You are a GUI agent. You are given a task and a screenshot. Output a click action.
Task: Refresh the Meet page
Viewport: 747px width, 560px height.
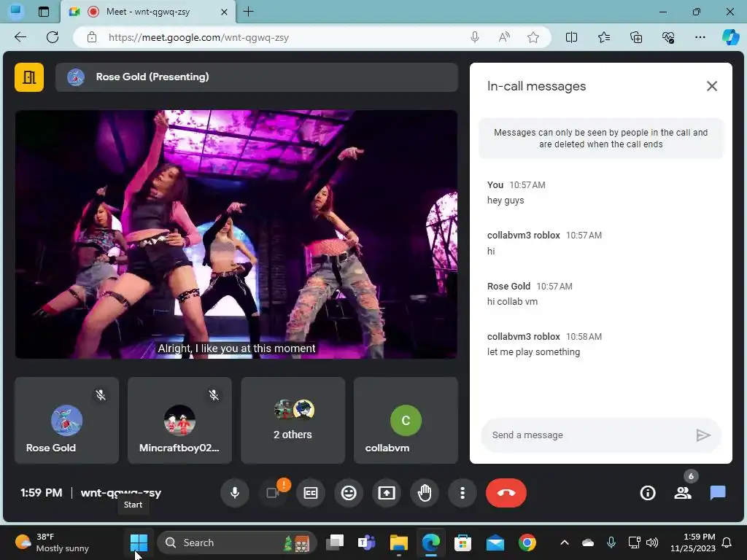[53, 37]
